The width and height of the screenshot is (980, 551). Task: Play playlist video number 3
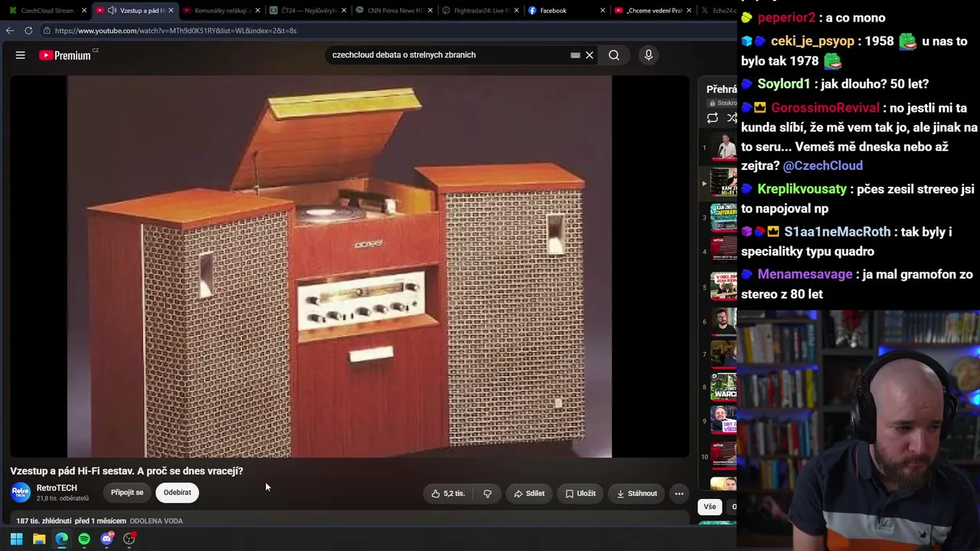pyautogui.click(x=724, y=217)
